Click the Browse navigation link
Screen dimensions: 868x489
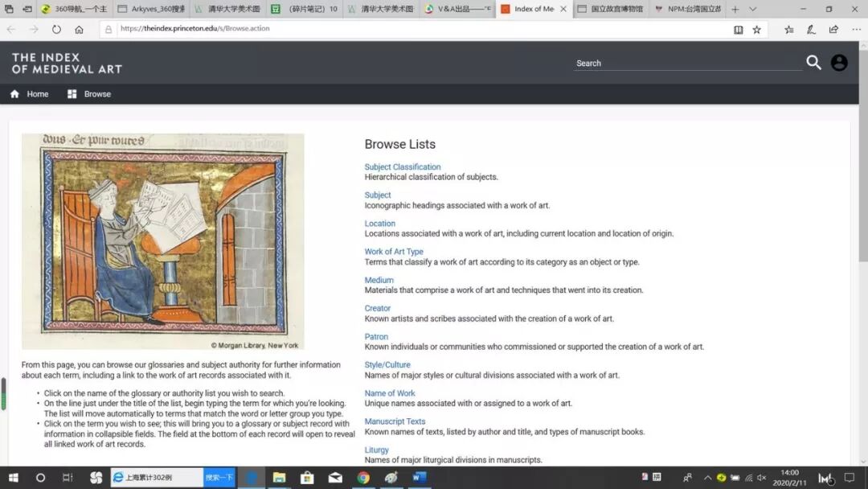click(97, 94)
